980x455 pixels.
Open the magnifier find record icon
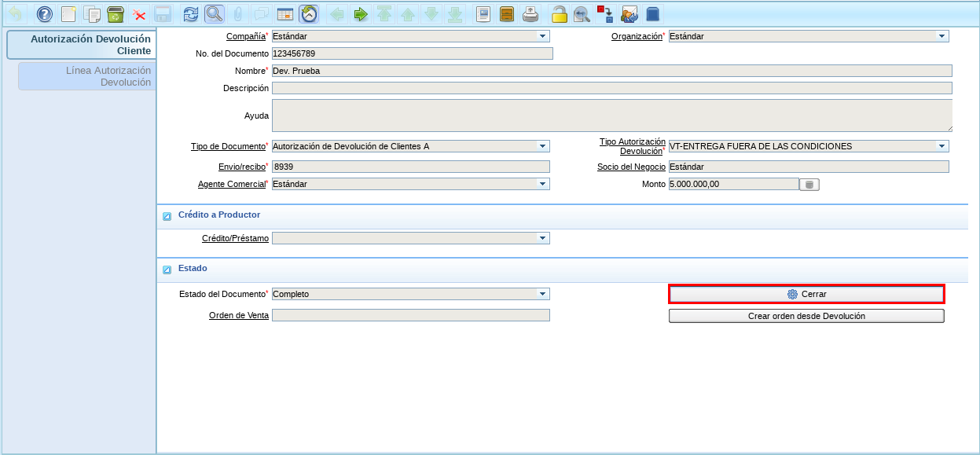[x=214, y=14]
